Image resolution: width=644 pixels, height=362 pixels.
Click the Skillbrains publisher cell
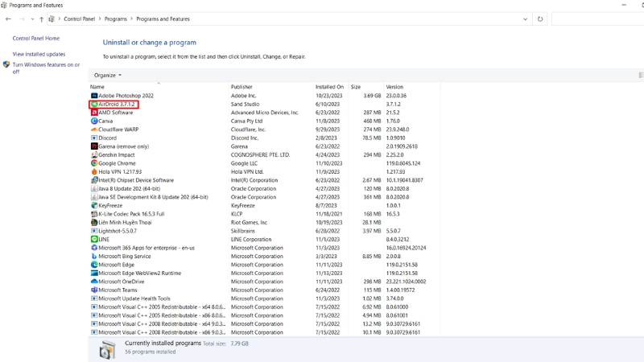[x=243, y=231]
